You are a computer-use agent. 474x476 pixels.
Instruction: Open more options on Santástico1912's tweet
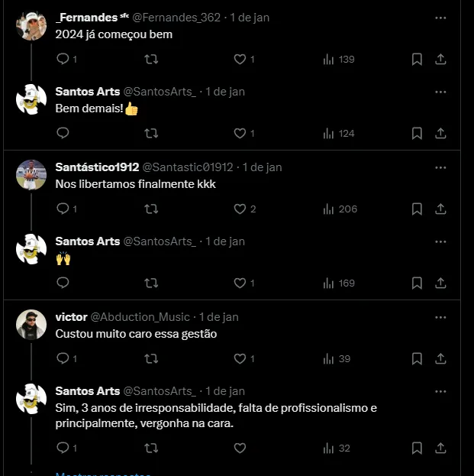click(440, 167)
